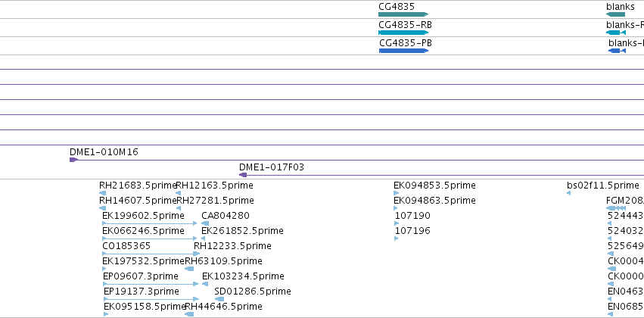Select the RH27281.5prime EST label
Viewport: 644px width, 318px height.
pos(215,201)
